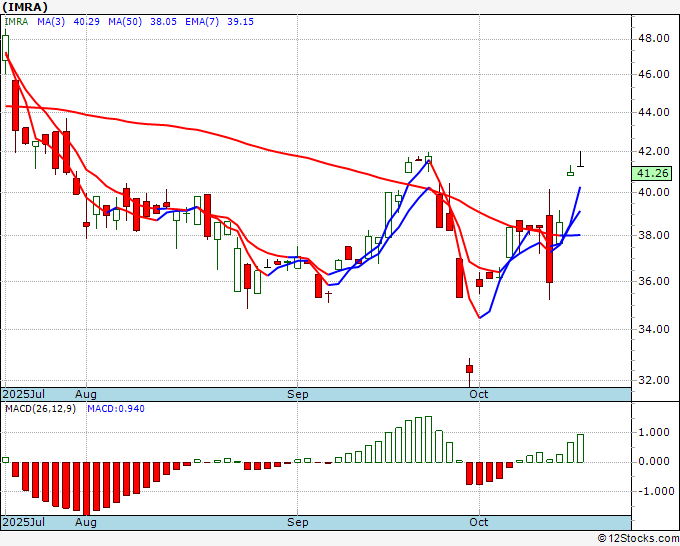680x546 pixels.
Task: Click the Oct marker on MACD timeline
Action: 479,522
